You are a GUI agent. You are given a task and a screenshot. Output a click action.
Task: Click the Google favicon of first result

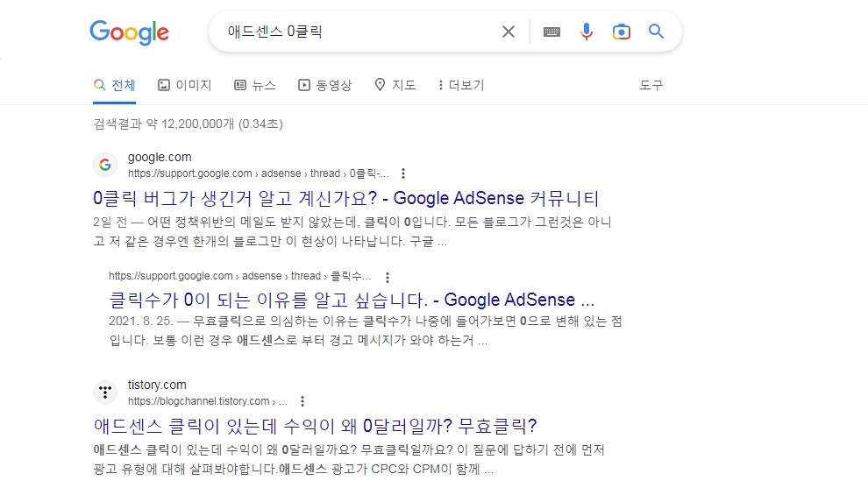point(105,165)
